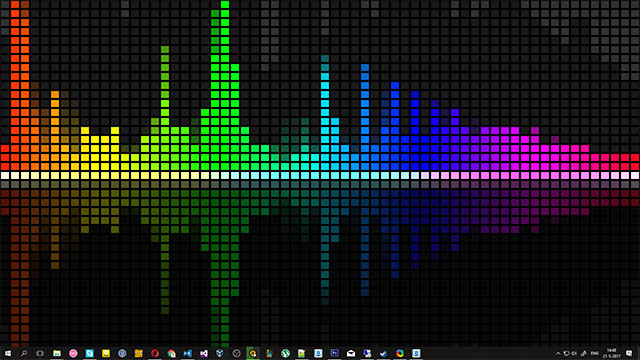Open Adobe Photoshop from the taskbar
Image resolution: width=640 pixels, height=360 pixels.
335,353
